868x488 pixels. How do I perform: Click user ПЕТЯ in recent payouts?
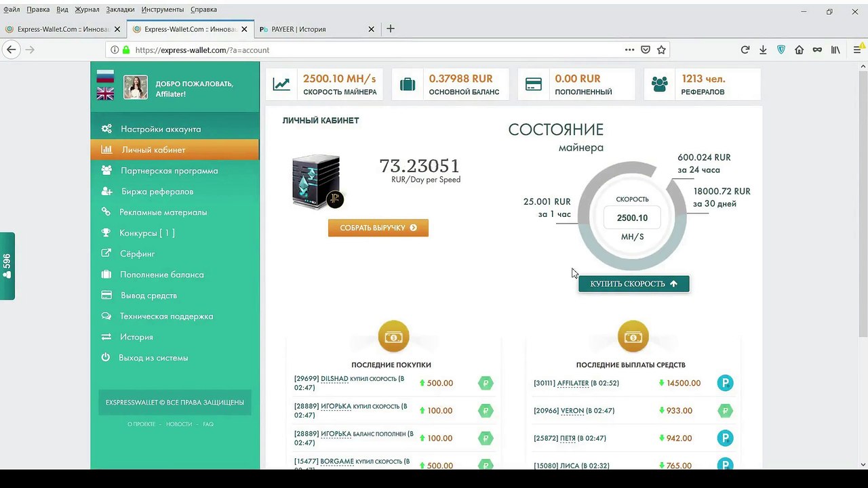(568, 439)
